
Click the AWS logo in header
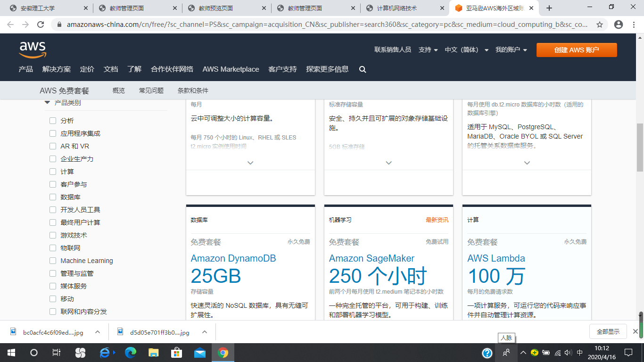pos(33,49)
